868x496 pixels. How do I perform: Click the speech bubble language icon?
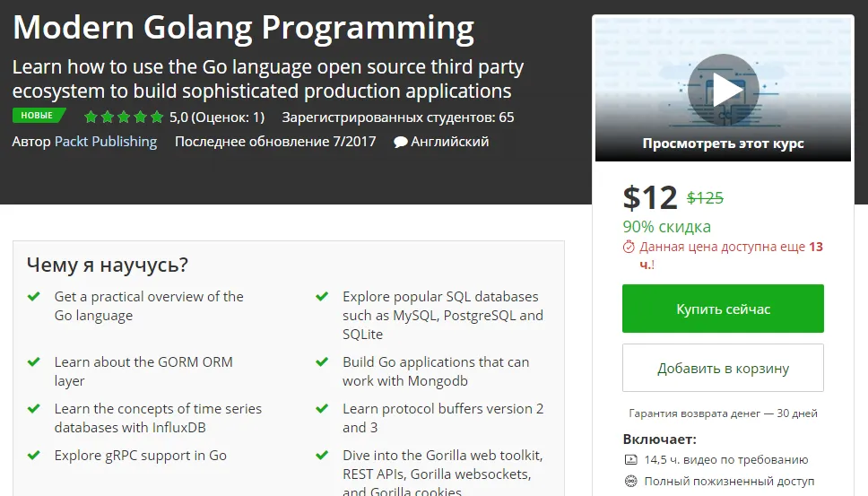click(x=401, y=142)
